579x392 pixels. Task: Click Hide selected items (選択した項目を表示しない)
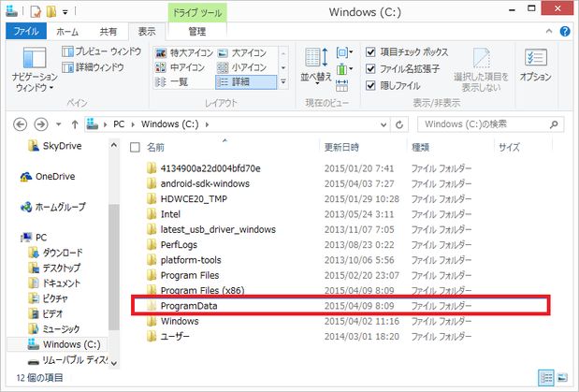pyautogui.click(x=481, y=70)
